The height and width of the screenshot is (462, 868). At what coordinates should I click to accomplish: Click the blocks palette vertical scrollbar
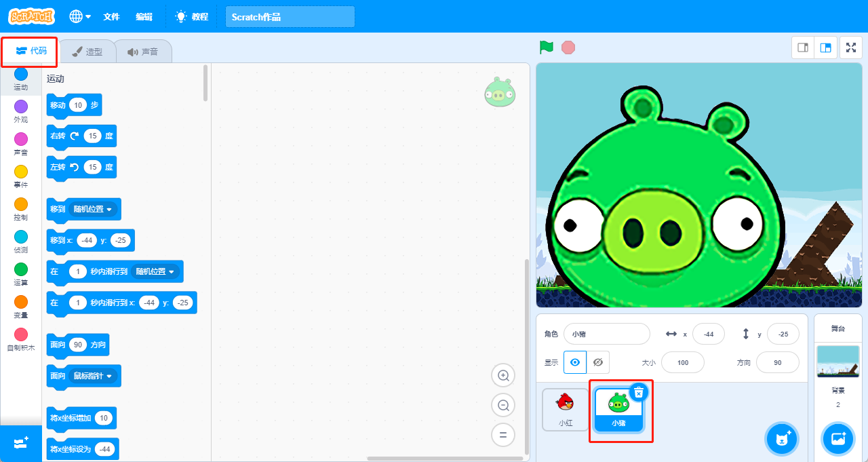[205, 83]
